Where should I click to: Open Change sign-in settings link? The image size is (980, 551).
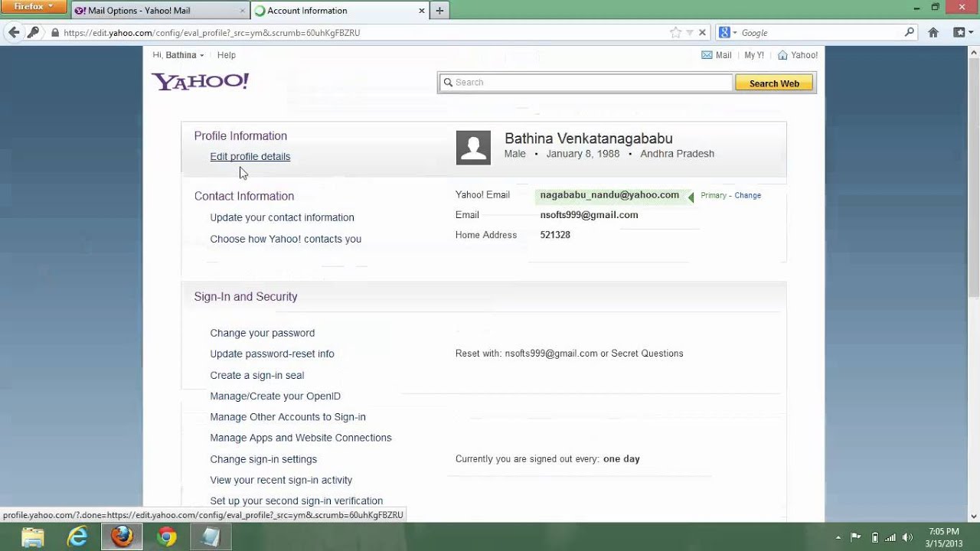pos(263,459)
